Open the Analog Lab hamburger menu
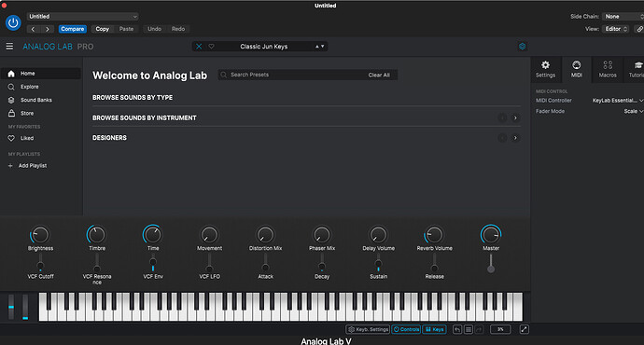The width and height of the screenshot is (644, 345). [9, 47]
